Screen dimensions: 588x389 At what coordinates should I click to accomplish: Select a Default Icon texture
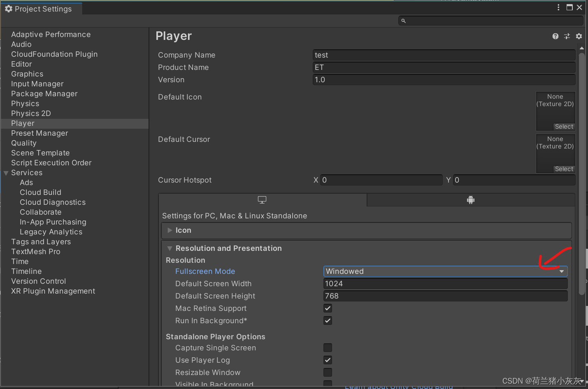(564, 127)
